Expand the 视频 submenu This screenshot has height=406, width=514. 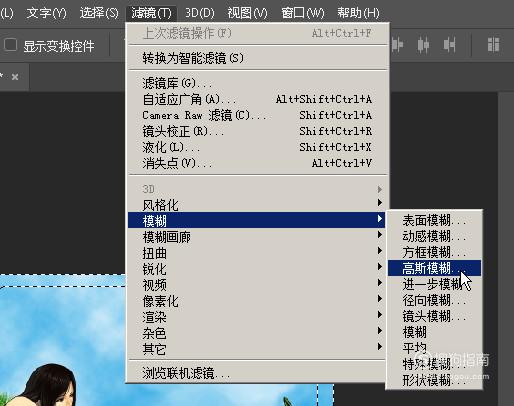coord(257,284)
